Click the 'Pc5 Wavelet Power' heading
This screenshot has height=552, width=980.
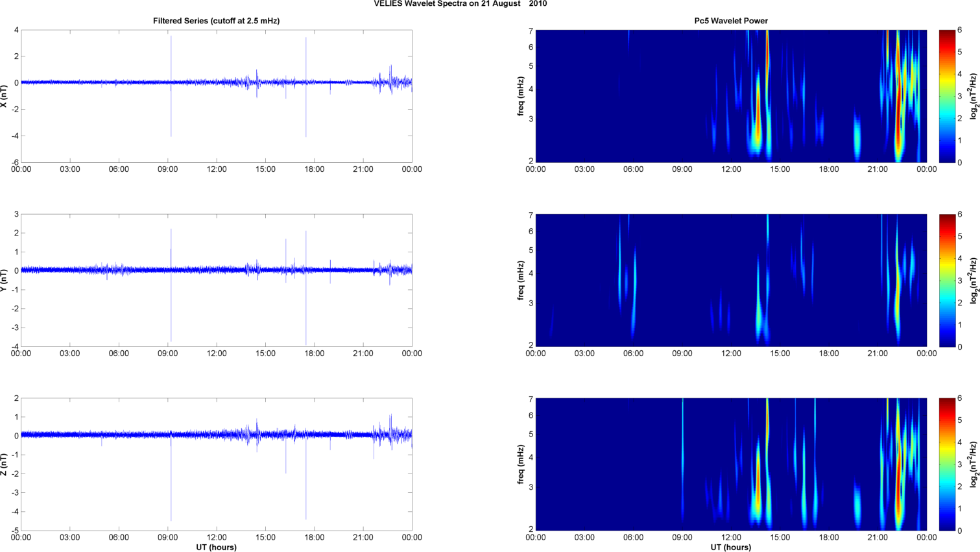731,21
